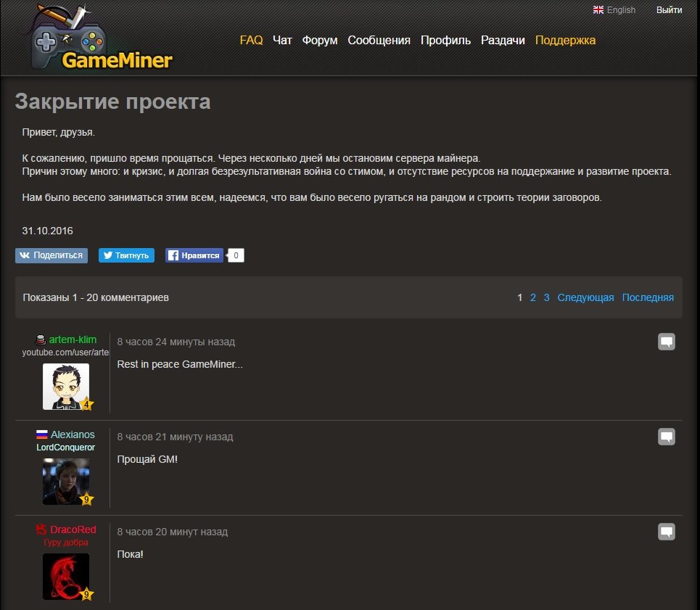Click the Привет, друзья. greeting line
Image resolution: width=700 pixels, height=610 pixels.
click(x=59, y=133)
